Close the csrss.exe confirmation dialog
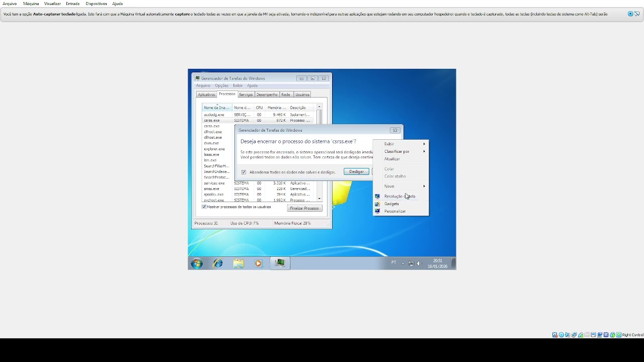This screenshot has width=644, height=362. (x=395, y=130)
